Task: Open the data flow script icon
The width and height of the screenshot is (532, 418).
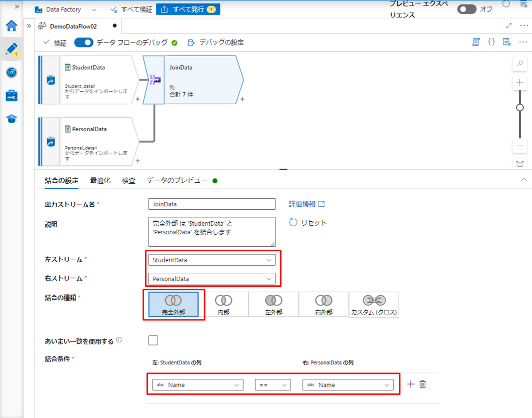Action: coord(476,42)
